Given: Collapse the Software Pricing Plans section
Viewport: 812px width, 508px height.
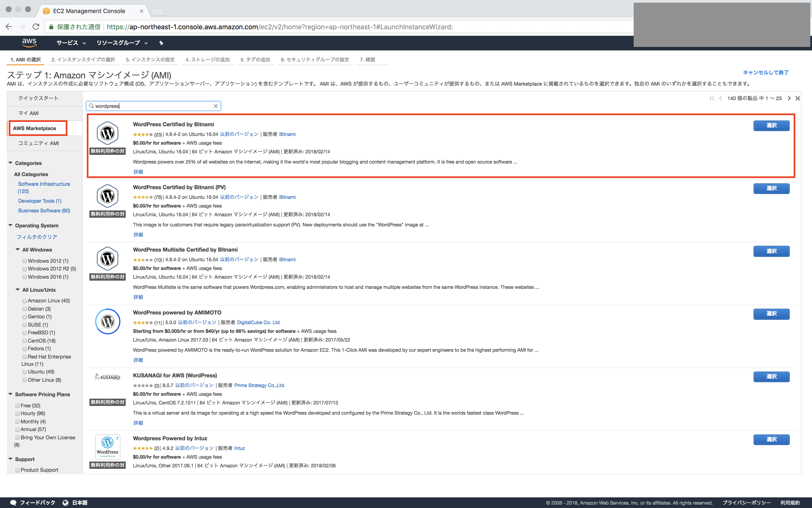Looking at the screenshot, I should point(10,394).
